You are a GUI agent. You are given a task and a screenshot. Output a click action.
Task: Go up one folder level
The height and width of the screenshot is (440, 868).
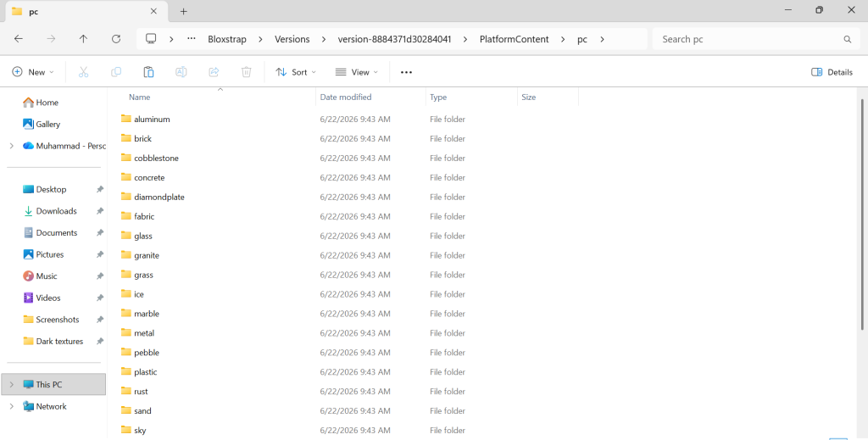pos(83,39)
